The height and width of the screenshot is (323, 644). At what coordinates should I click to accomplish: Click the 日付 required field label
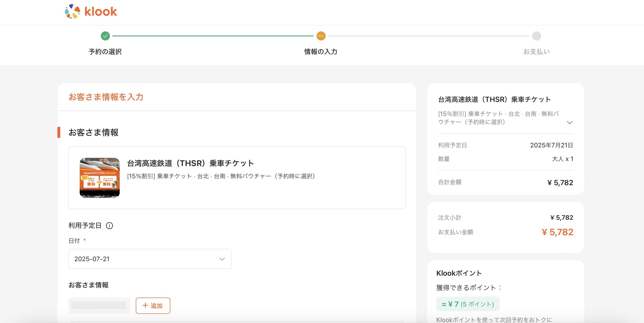click(x=77, y=241)
